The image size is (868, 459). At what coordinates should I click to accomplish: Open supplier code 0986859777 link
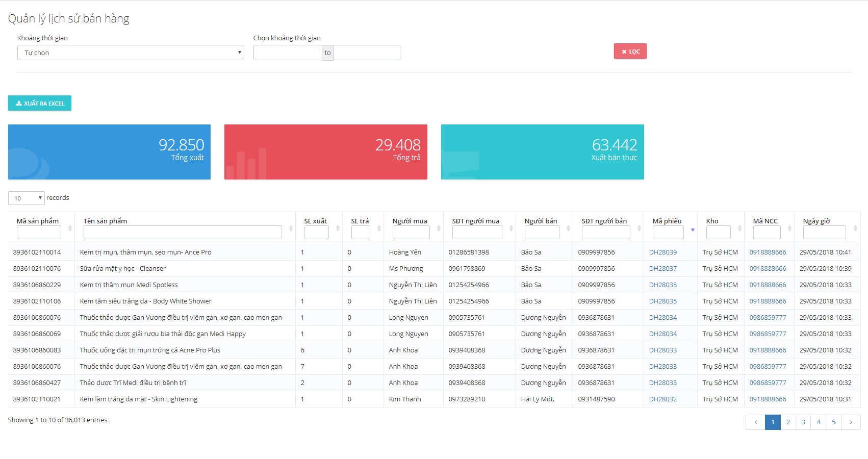(768, 318)
